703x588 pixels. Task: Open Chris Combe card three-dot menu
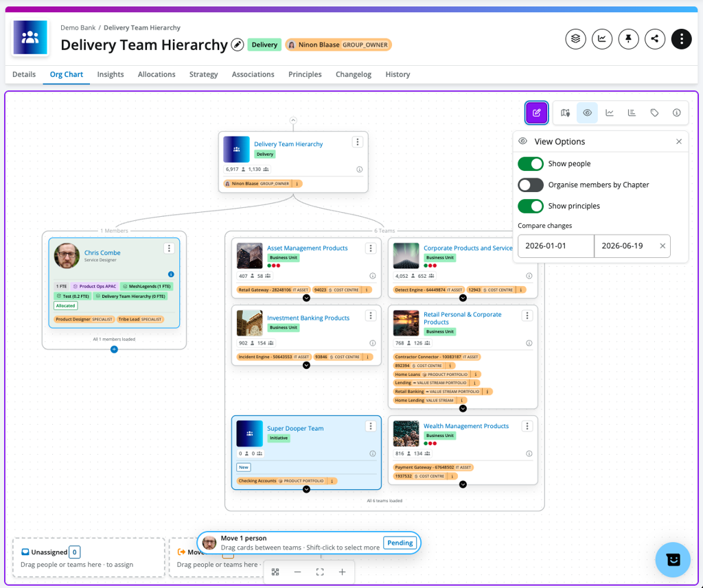(169, 248)
